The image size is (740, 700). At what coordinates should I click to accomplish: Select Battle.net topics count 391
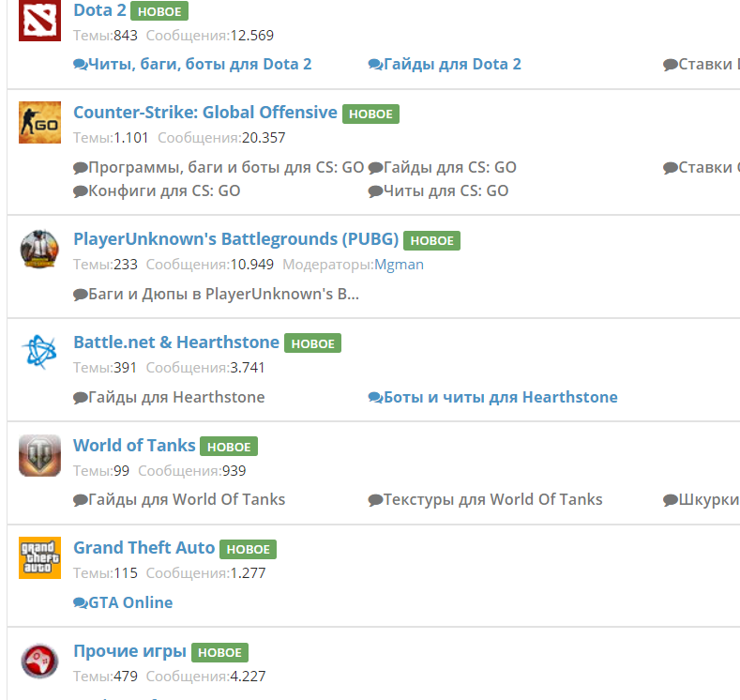125,368
